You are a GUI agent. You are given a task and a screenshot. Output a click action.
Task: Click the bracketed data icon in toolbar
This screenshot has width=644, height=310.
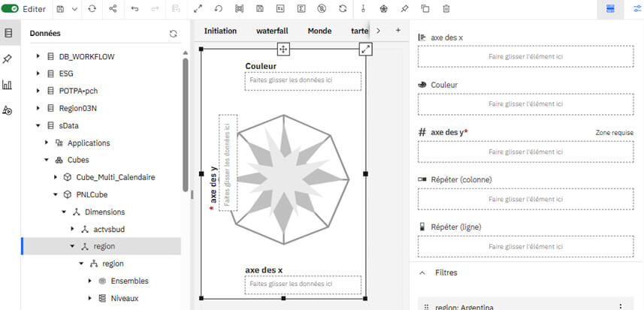point(239,9)
